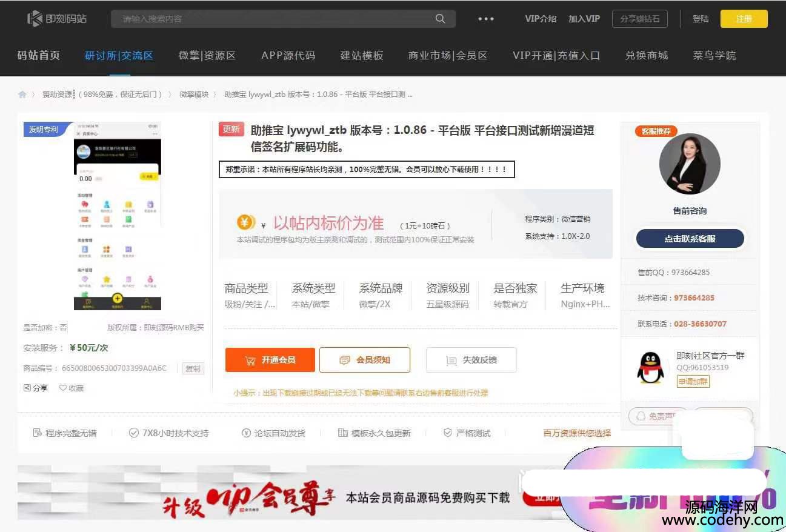Click the 联系电话 028-36630707 text
The width and height of the screenshot is (786, 532).
tap(682, 324)
